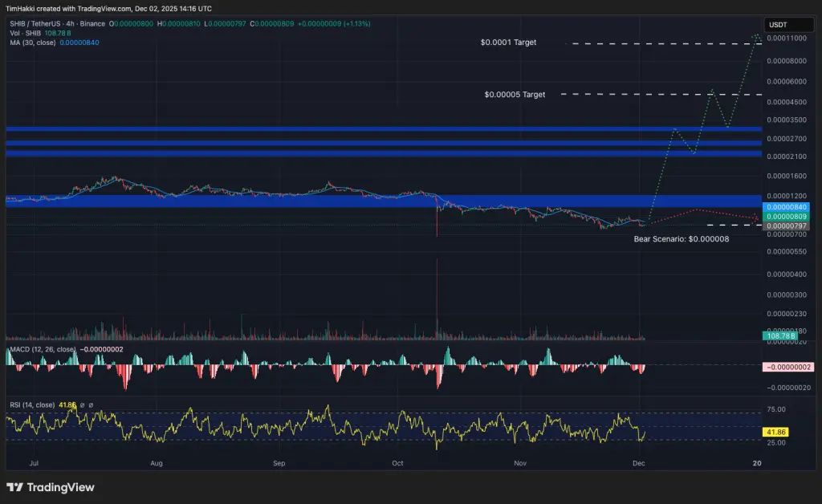Image resolution: width=822 pixels, height=504 pixels.
Task: Click the Nov label on time axis
Action: tap(520, 463)
